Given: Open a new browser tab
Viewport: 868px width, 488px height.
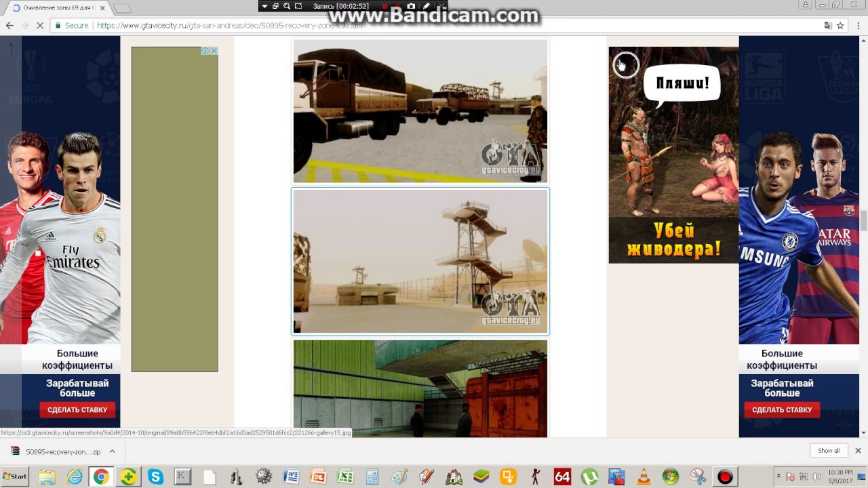Looking at the screenshot, I should tap(122, 8).
